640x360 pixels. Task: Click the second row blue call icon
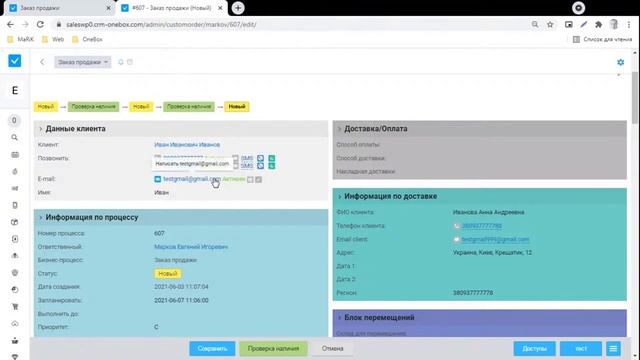click(260, 166)
